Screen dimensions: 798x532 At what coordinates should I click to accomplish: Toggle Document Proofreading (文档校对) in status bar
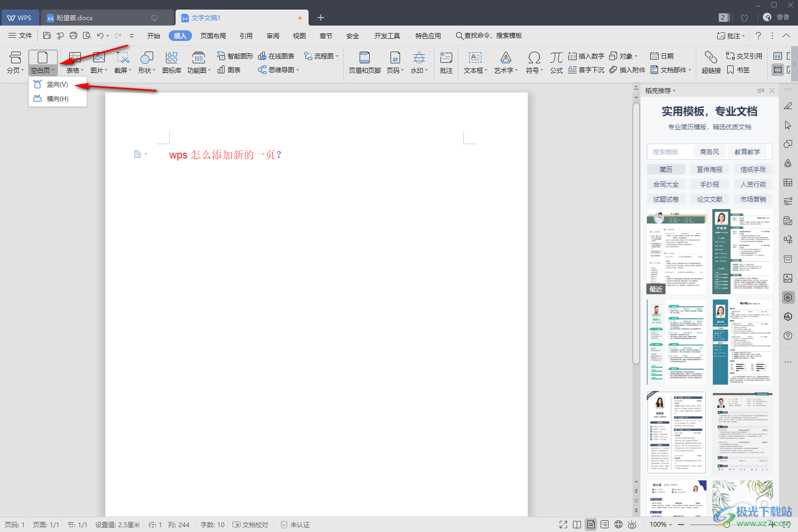tap(251, 525)
